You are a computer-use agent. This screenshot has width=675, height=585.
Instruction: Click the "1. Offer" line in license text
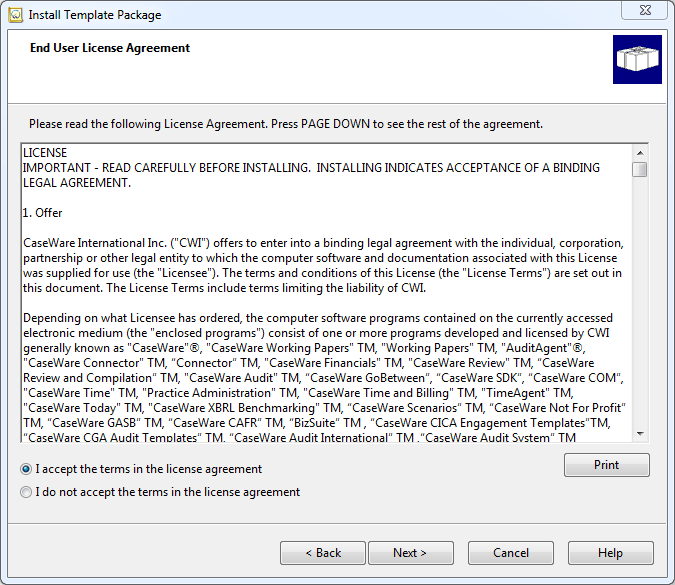(43, 213)
